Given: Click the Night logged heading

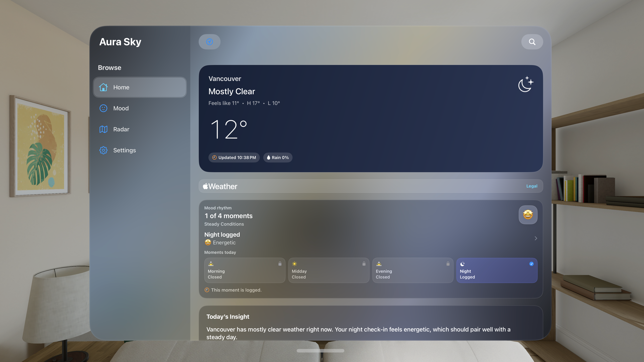Looking at the screenshot, I should (222, 235).
